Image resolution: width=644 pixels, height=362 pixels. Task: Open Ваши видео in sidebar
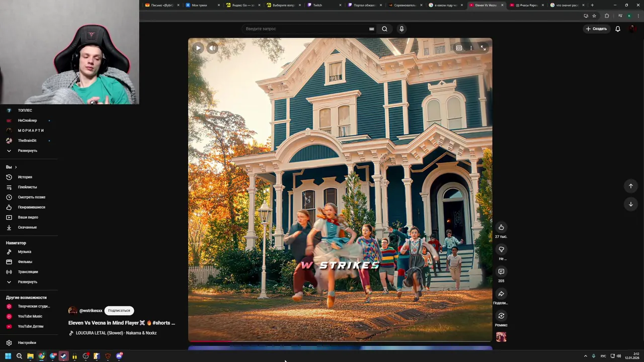click(29, 217)
